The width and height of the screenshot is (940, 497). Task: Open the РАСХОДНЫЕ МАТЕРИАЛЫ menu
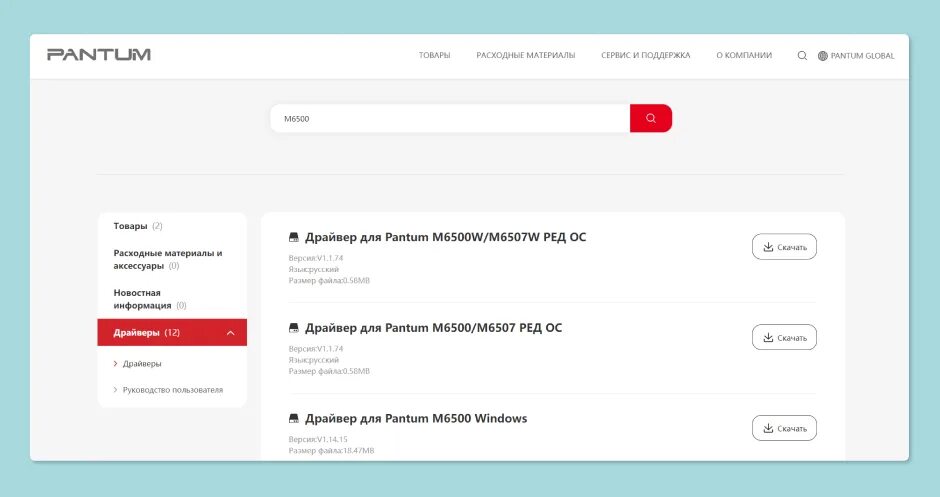526,55
